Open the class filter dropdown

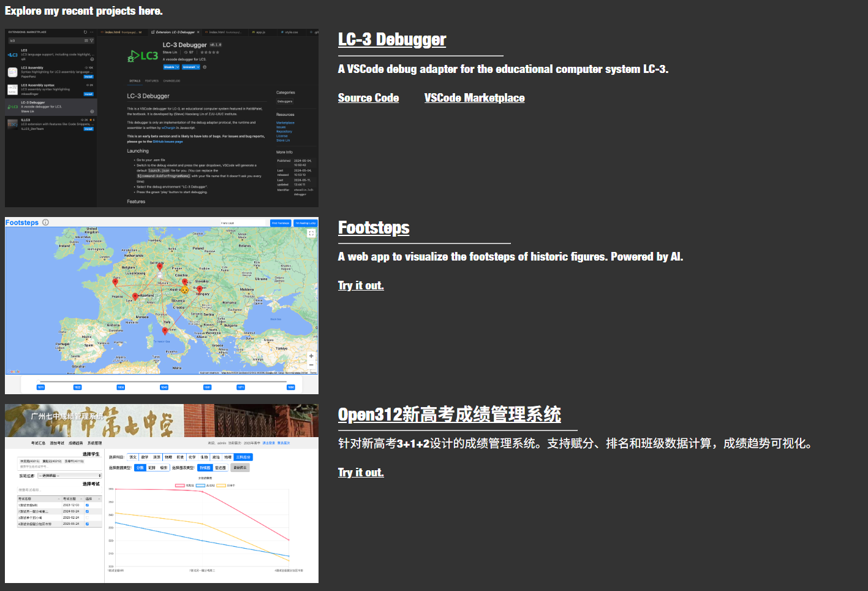[69, 476]
